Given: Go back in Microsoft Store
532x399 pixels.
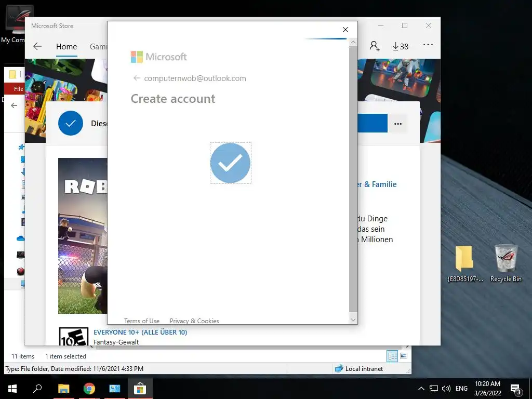Looking at the screenshot, I should click(37, 46).
